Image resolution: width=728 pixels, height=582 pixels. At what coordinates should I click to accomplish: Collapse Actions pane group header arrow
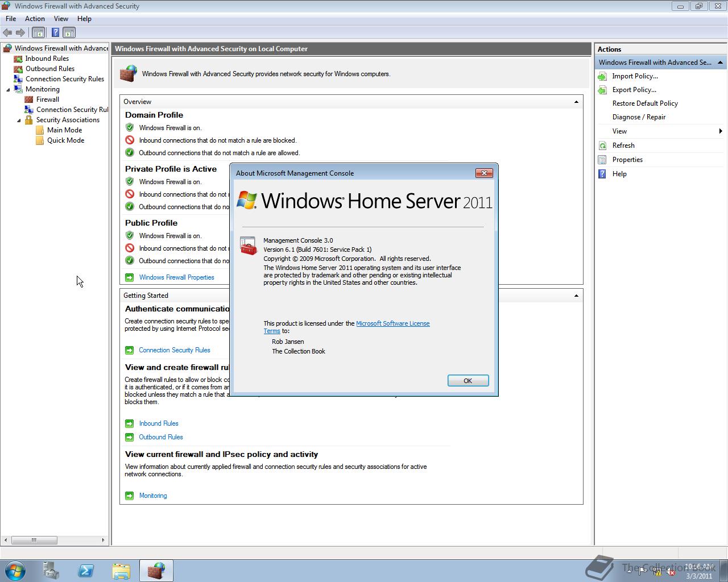[720, 63]
